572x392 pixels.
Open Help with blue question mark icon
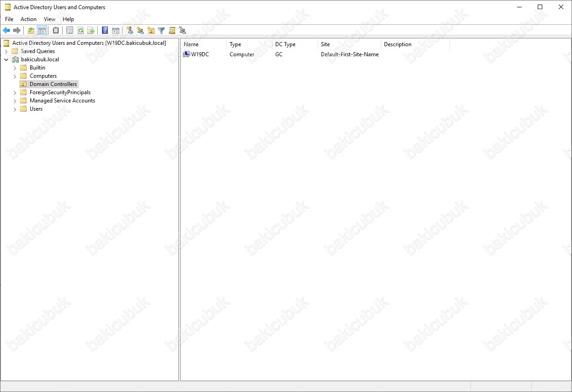pyautogui.click(x=105, y=31)
